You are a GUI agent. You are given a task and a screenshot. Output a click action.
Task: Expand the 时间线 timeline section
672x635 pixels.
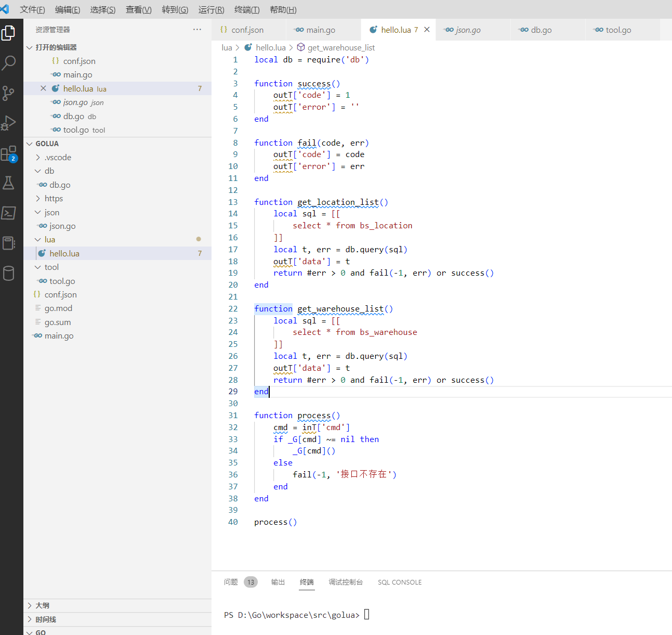coord(30,619)
